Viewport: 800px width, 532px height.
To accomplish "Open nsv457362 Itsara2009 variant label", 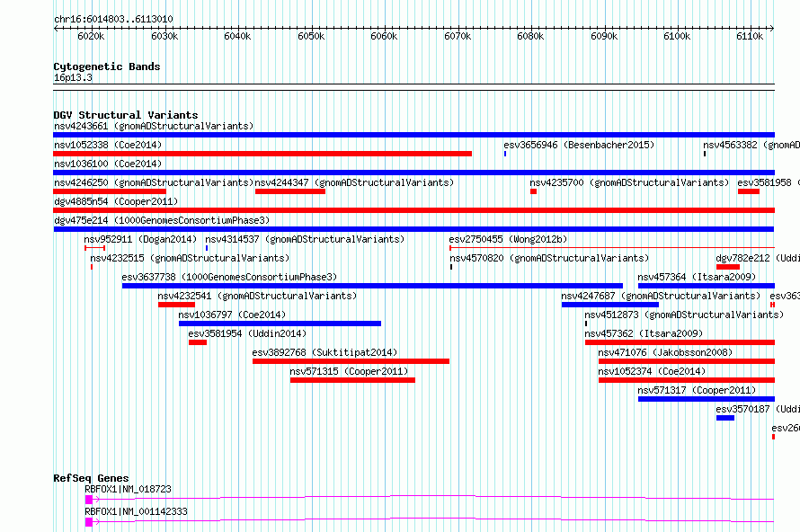I will (x=644, y=333).
